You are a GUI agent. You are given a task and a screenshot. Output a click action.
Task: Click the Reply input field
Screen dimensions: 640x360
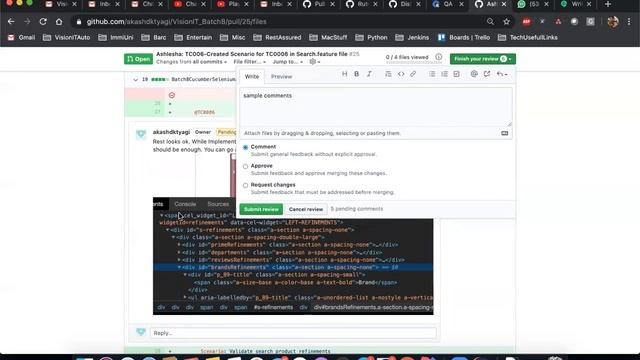(293, 333)
